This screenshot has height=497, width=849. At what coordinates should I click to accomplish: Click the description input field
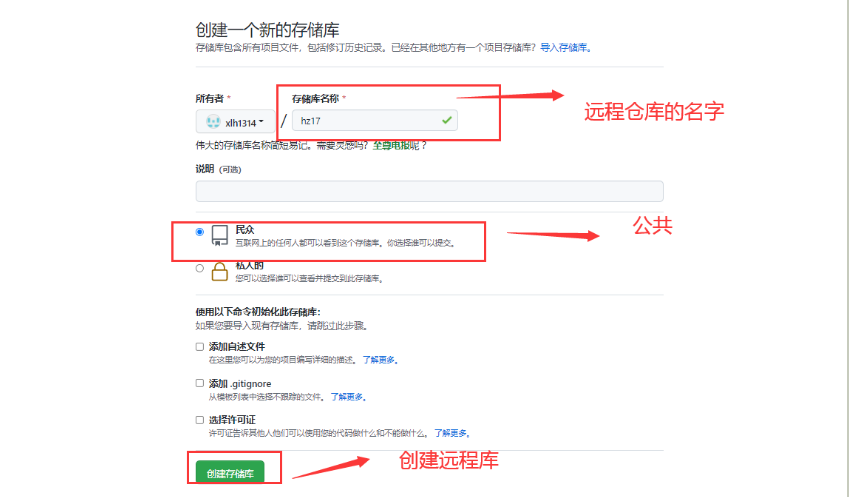pyautogui.click(x=429, y=191)
